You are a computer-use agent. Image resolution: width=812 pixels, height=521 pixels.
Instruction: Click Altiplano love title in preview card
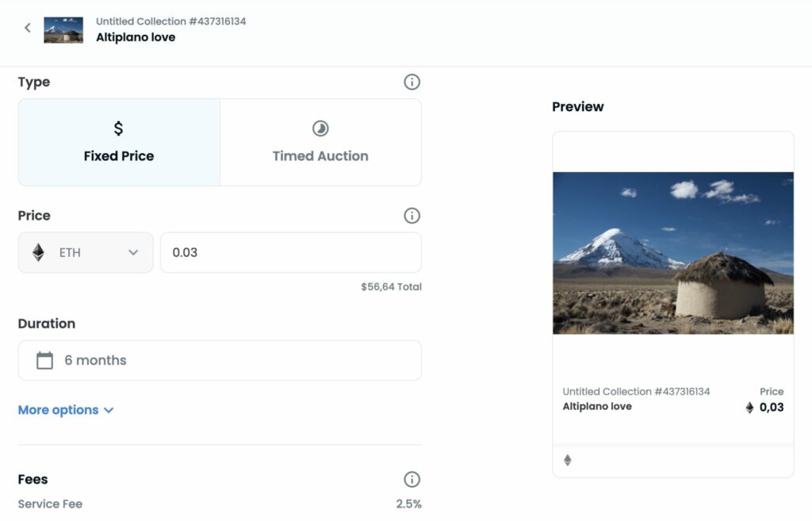(x=597, y=406)
